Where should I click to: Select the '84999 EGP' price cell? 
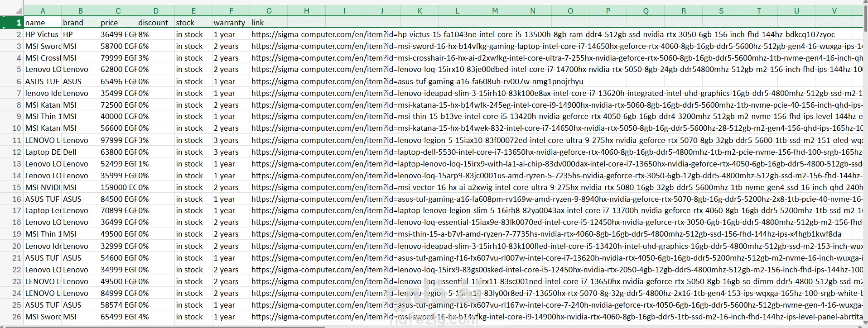[118, 293]
